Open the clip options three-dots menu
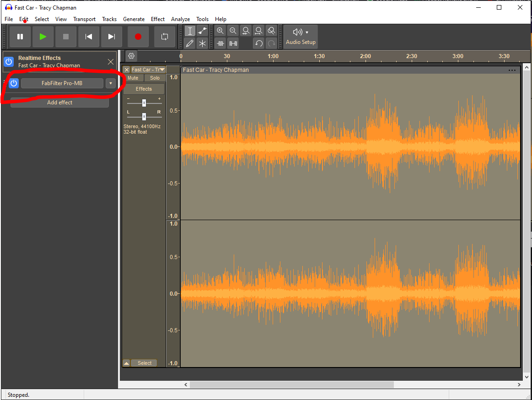 click(x=512, y=70)
